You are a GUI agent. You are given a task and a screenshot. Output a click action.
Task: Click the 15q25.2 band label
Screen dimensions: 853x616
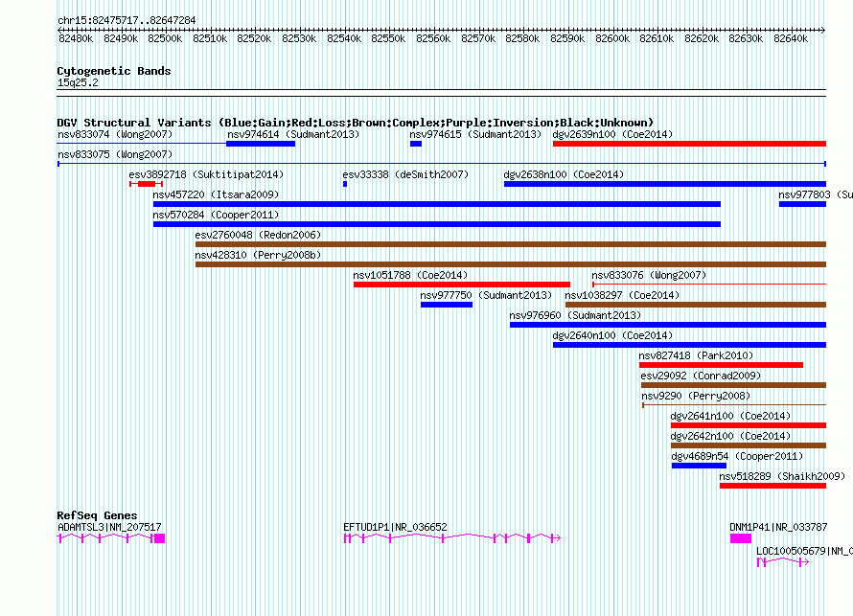78,82
